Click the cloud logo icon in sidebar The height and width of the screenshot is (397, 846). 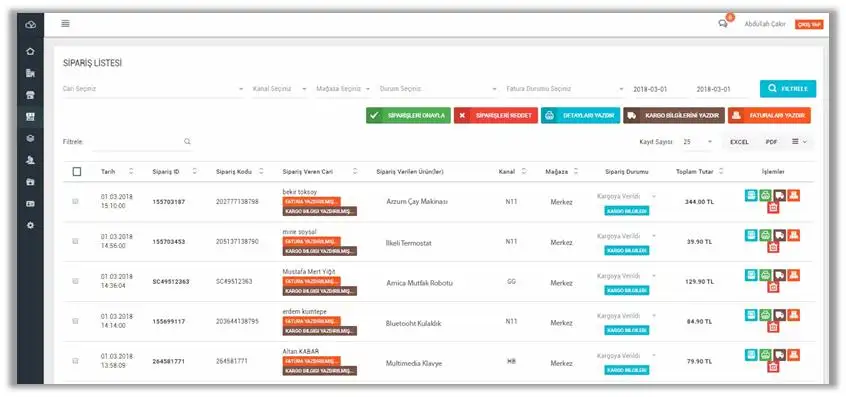click(30, 25)
